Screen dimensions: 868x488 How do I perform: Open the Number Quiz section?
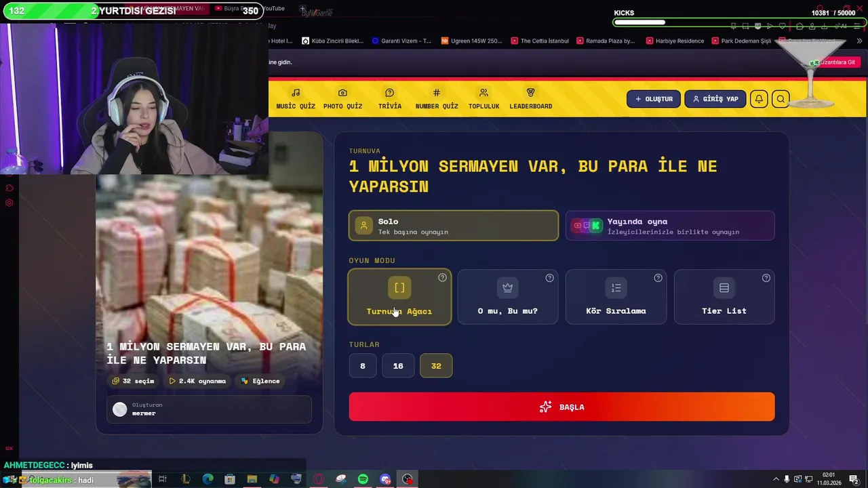pyautogui.click(x=437, y=99)
